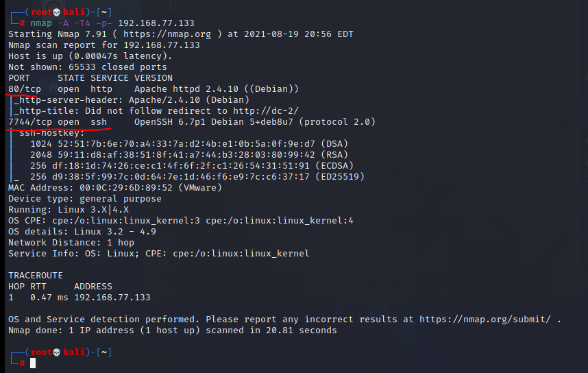588x373 pixels.
Task: Click the terminal cursor block at the bottom prompt
Action: tap(33, 363)
